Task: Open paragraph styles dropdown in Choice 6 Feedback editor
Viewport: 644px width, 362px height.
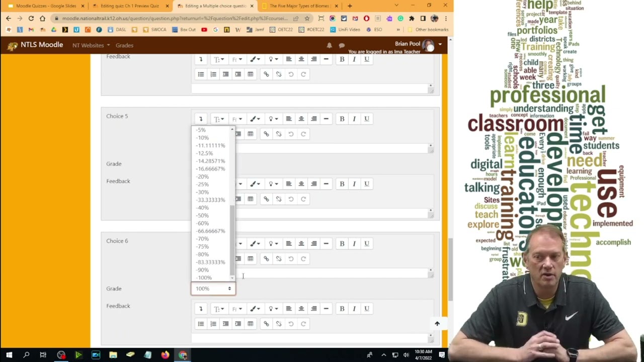Action: click(219, 309)
